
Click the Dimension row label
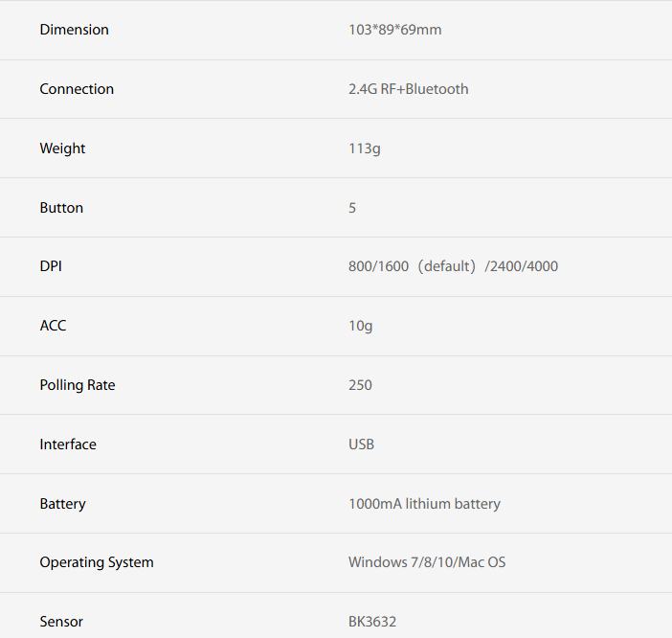click(74, 30)
